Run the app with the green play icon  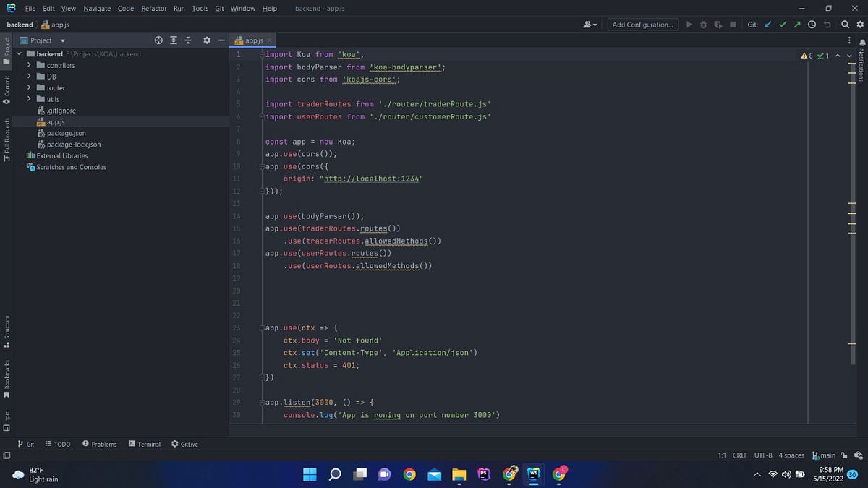(x=689, y=24)
